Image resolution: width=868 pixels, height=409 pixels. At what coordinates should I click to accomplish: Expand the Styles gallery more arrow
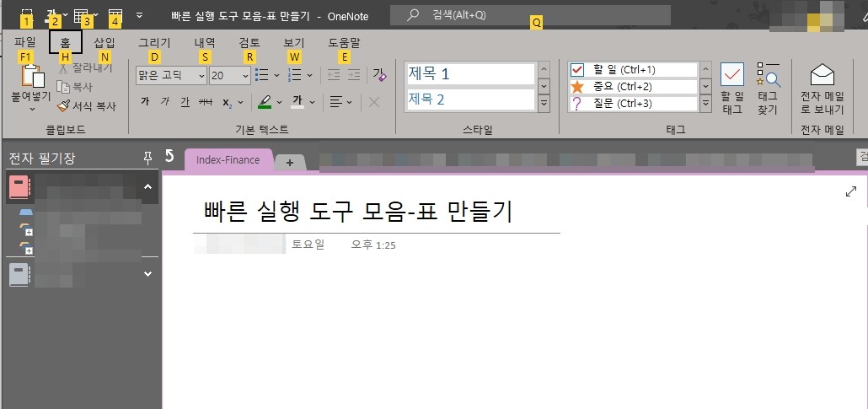click(x=544, y=103)
